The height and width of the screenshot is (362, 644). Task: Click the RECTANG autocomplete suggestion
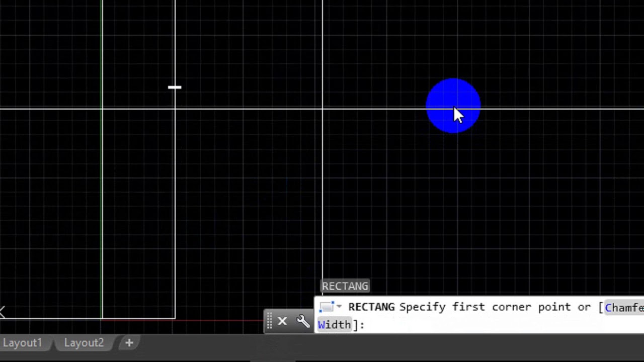[x=345, y=286]
